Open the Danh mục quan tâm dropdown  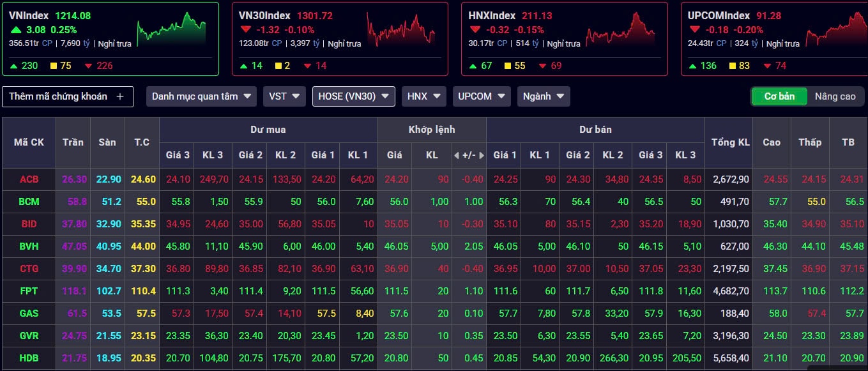coord(201,96)
